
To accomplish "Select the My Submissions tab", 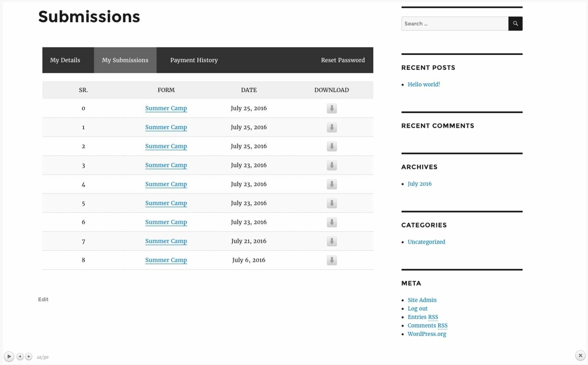I will (x=125, y=60).
